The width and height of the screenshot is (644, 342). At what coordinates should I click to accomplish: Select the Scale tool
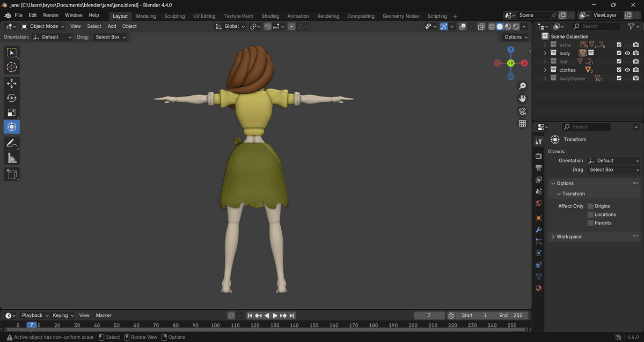[x=11, y=113]
